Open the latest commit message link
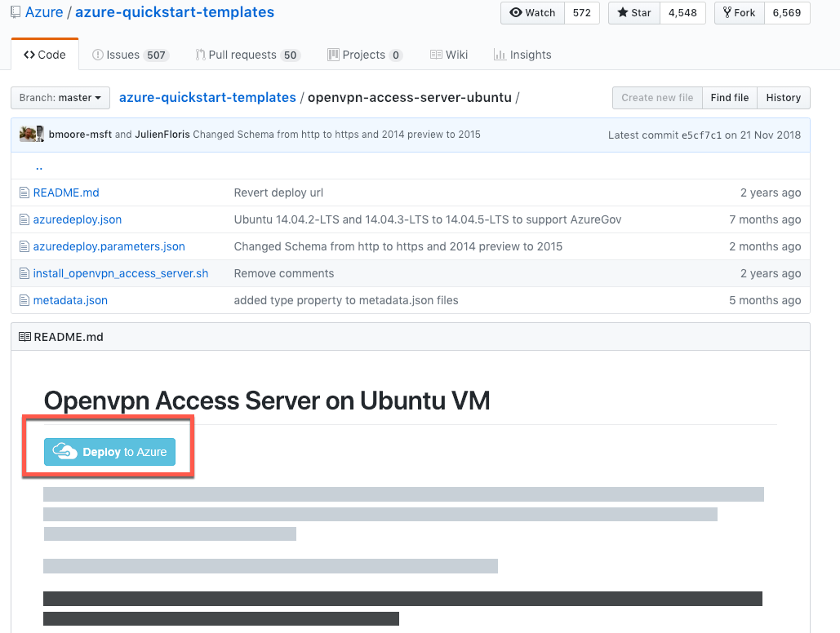The width and height of the screenshot is (840, 633). pyautogui.click(x=336, y=135)
